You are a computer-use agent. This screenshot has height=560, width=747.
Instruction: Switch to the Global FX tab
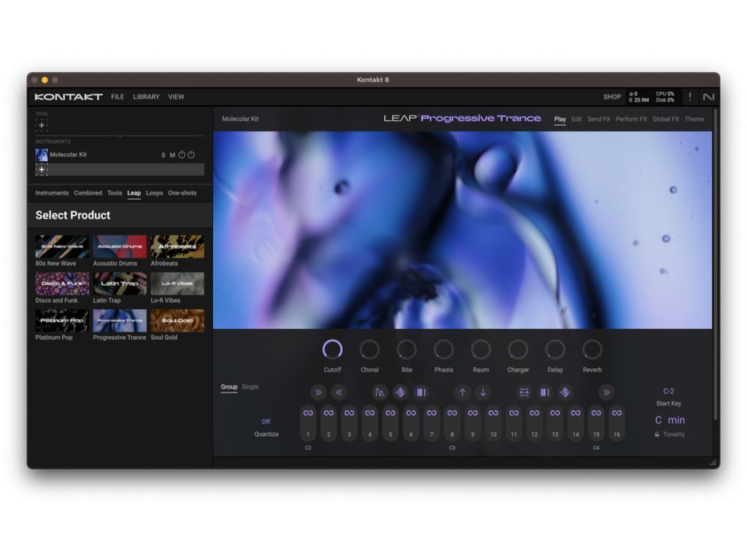click(665, 119)
